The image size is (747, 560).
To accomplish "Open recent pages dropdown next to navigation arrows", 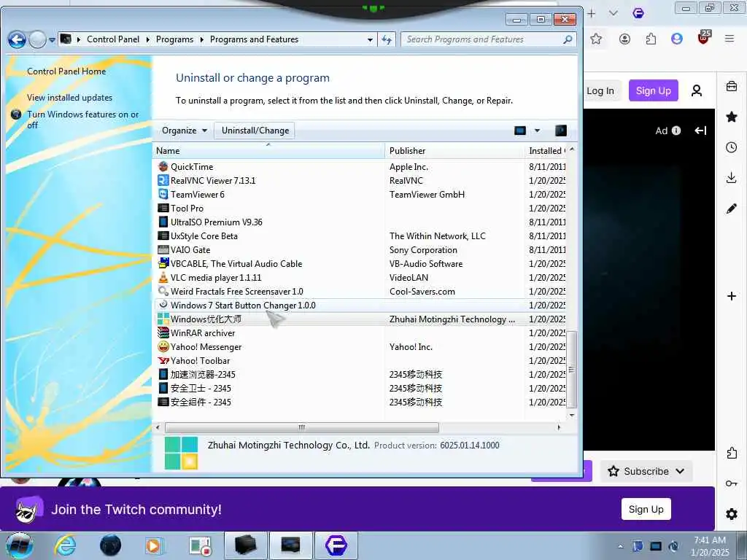I will (x=52, y=40).
